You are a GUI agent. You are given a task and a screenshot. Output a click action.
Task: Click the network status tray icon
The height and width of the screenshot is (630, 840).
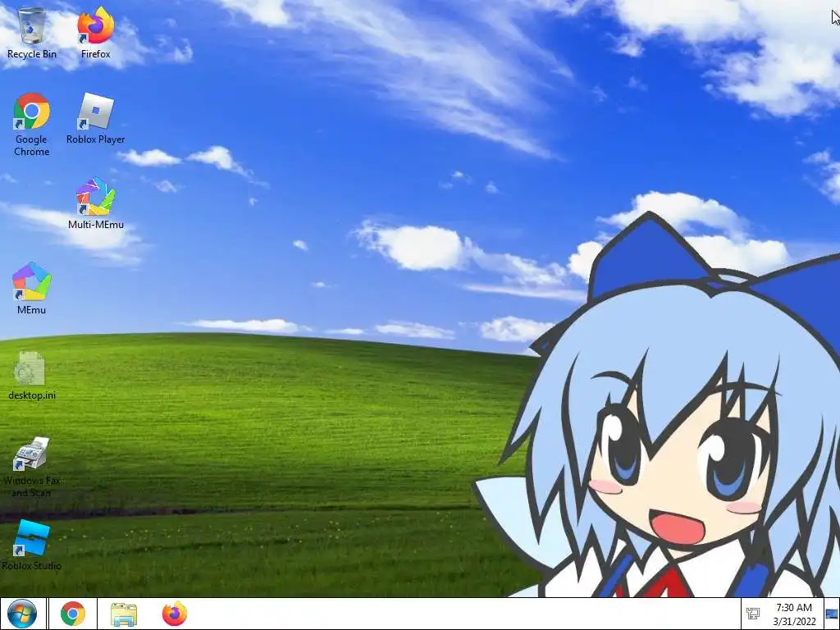click(753, 614)
